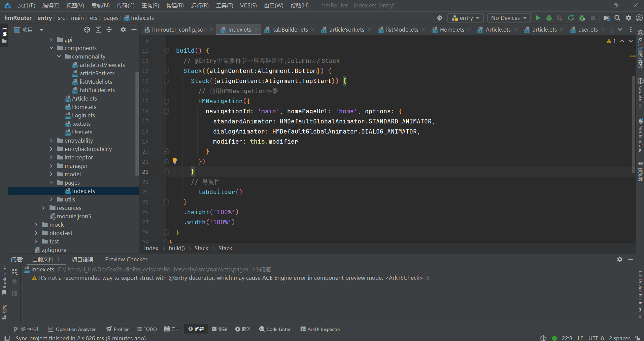Expand the ohosTest folder
644x341 pixels.
(x=36, y=233)
